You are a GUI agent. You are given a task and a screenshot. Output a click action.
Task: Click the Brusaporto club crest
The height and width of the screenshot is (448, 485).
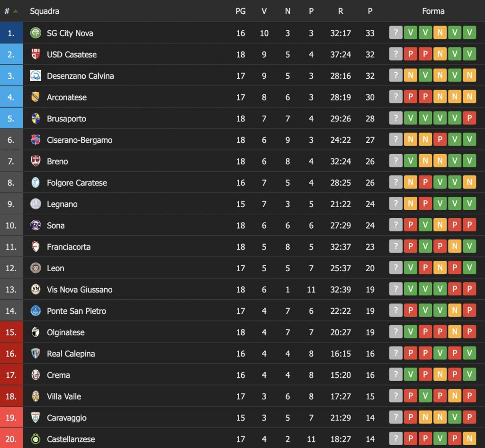pyautogui.click(x=36, y=119)
